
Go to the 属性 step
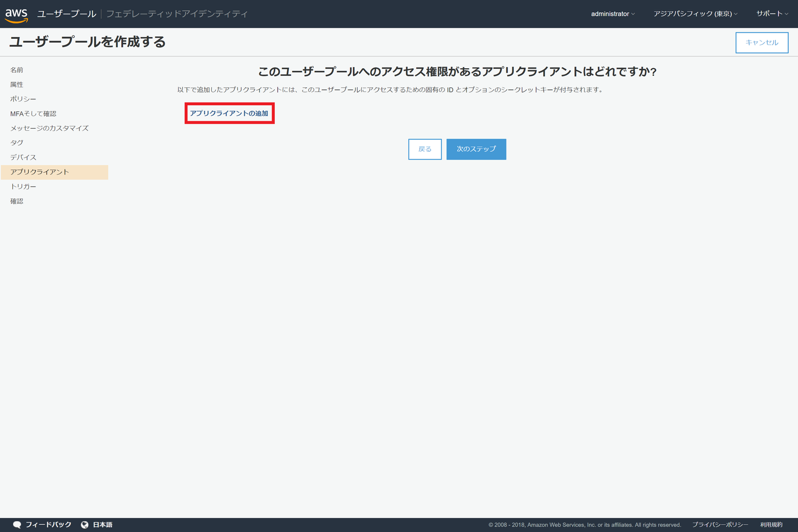click(x=17, y=85)
